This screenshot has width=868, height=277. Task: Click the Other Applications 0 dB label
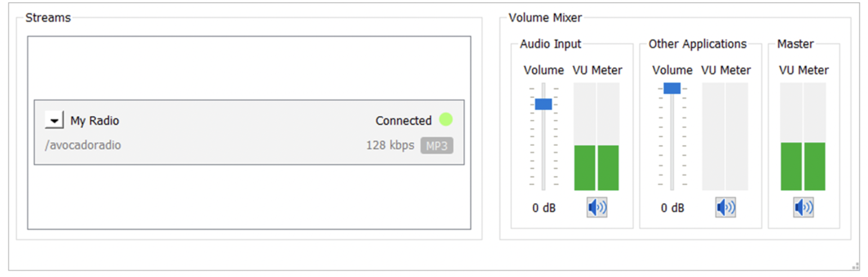tap(672, 208)
